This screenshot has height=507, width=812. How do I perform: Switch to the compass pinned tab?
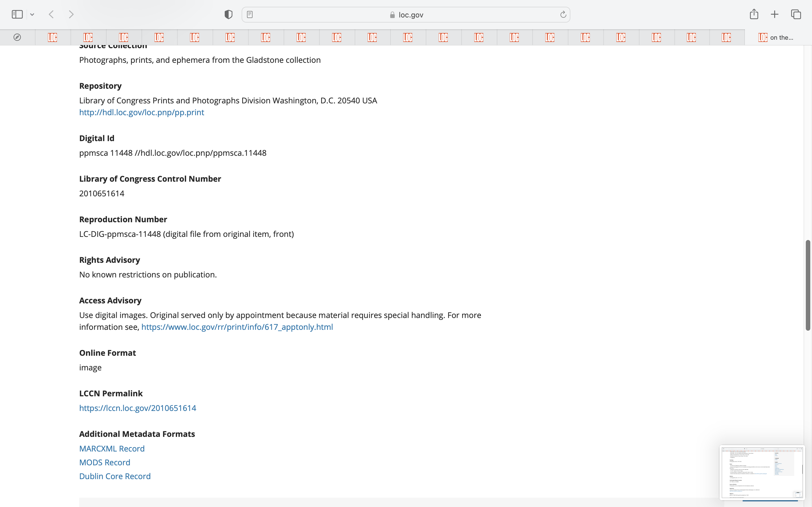(x=17, y=37)
